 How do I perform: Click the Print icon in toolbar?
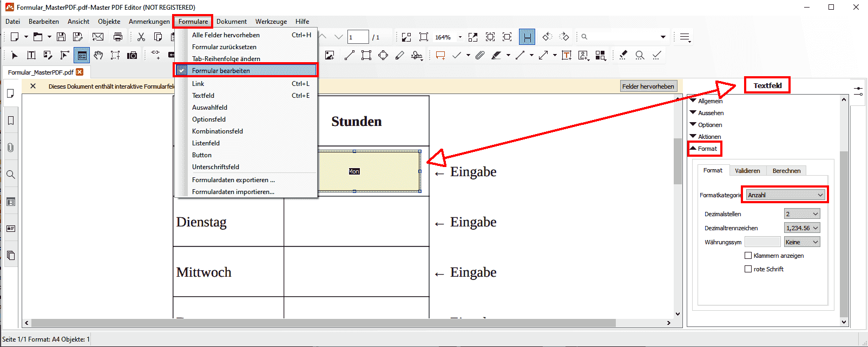tap(117, 37)
